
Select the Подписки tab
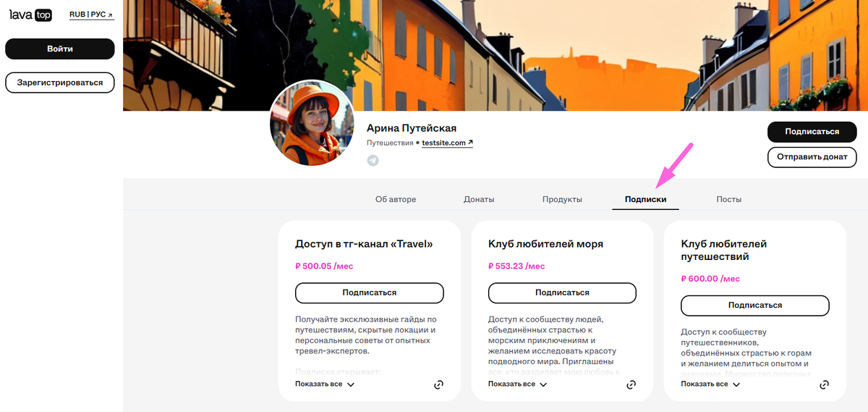point(645,199)
